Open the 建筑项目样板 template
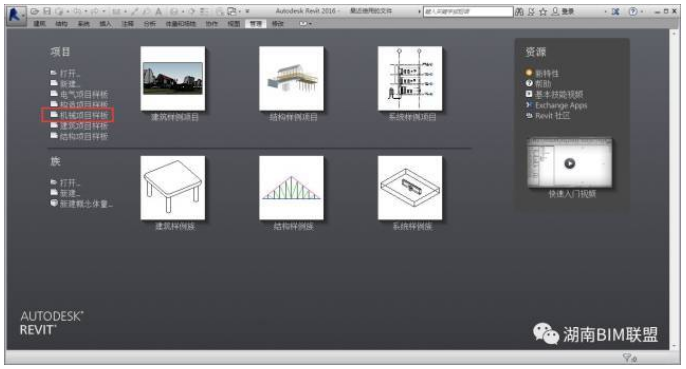 coord(84,126)
